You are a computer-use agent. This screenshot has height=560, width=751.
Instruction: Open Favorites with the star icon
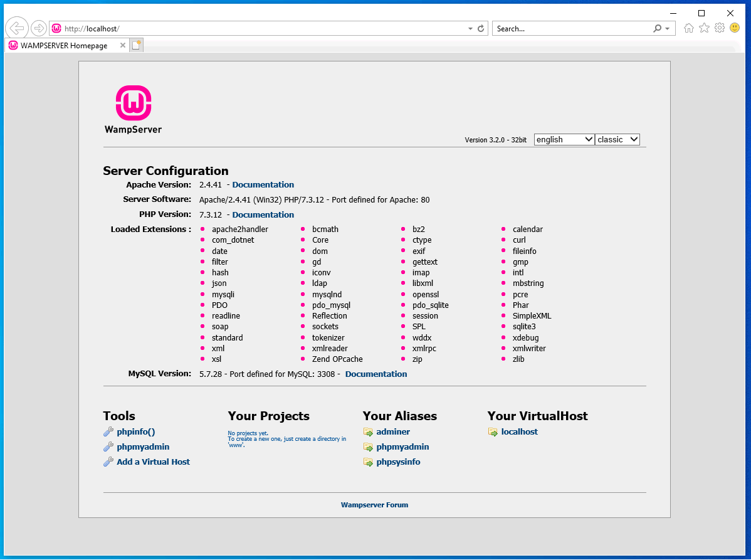pyautogui.click(x=704, y=28)
